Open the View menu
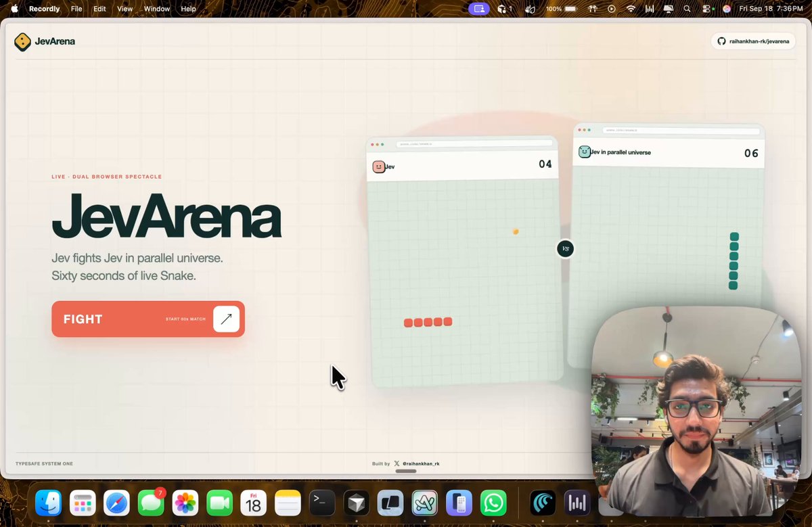The image size is (812, 527). (125, 9)
